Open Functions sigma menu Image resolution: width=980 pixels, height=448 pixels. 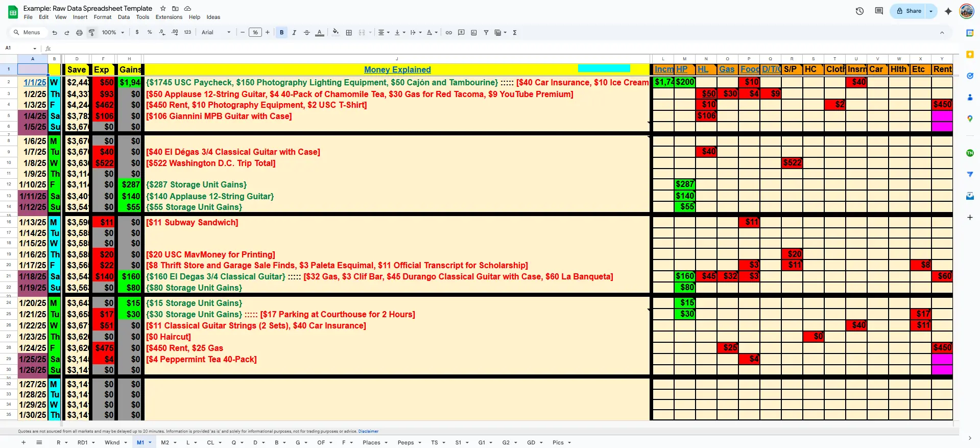tap(515, 32)
